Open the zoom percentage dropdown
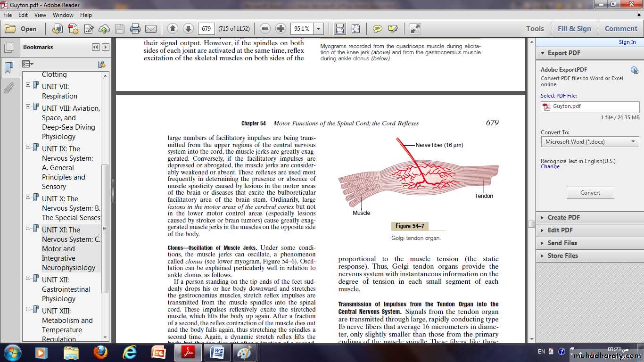The width and height of the screenshot is (644, 362). 319,29
